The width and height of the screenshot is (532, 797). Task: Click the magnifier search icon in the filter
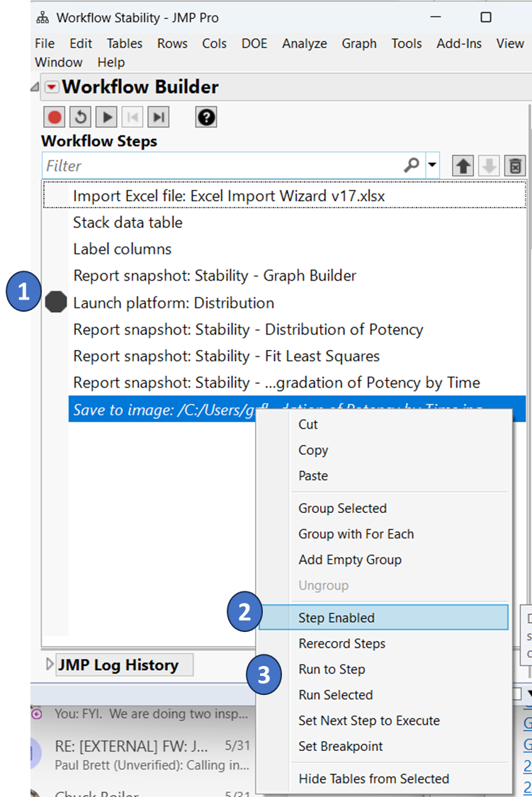tap(412, 166)
